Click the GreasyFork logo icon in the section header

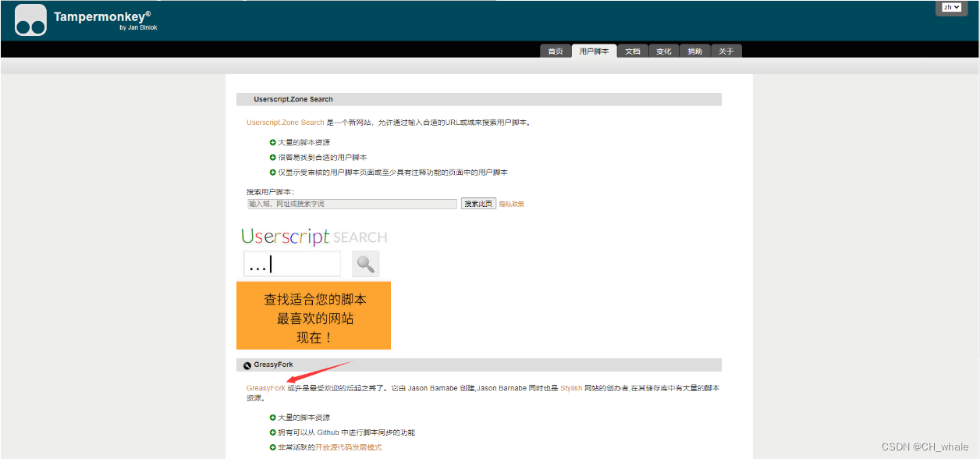point(247,365)
